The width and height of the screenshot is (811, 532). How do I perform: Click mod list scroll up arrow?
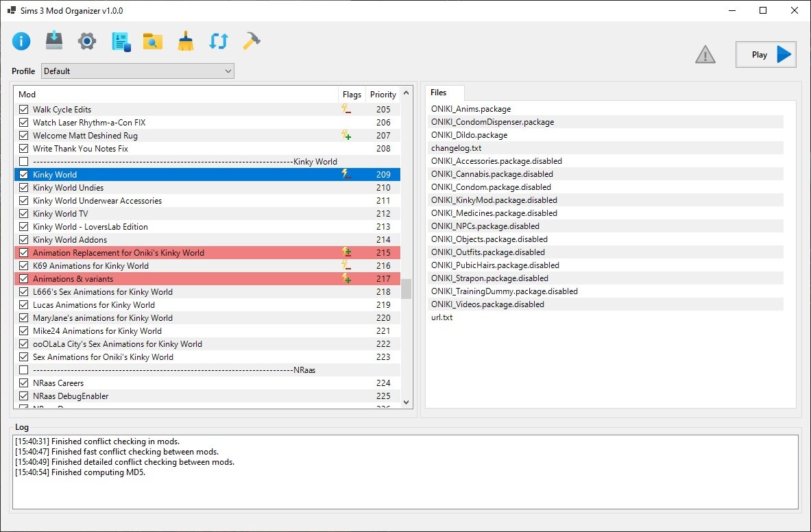pyautogui.click(x=406, y=93)
